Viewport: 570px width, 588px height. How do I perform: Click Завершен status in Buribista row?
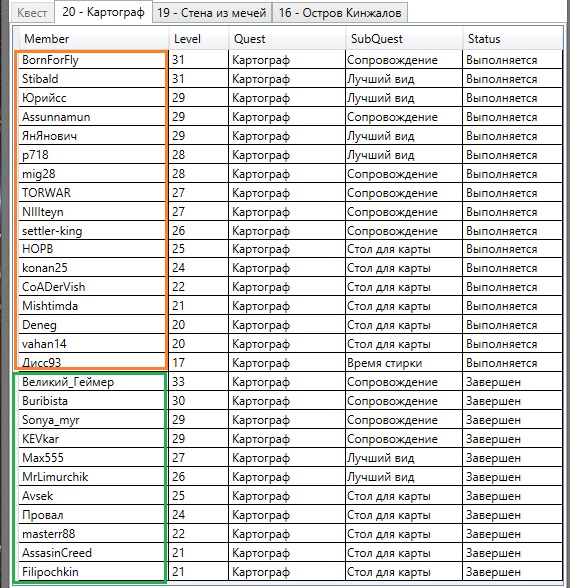[513, 401]
